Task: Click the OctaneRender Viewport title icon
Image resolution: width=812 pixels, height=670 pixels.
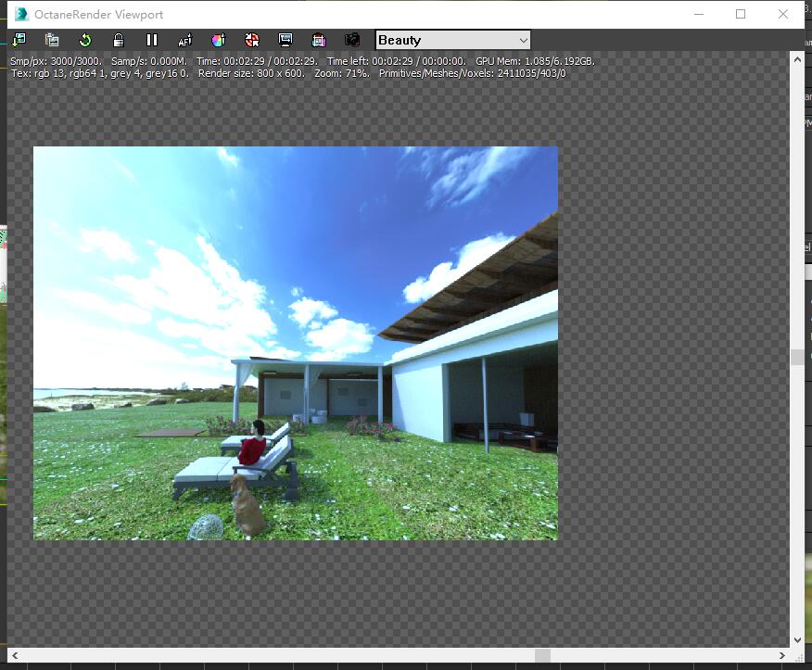Action: [21, 14]
